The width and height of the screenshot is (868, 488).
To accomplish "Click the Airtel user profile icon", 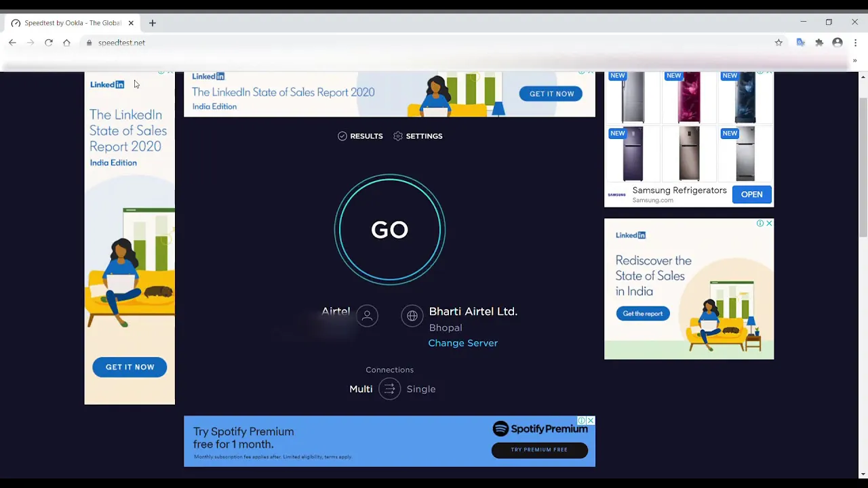I will (x=367, y=316).
